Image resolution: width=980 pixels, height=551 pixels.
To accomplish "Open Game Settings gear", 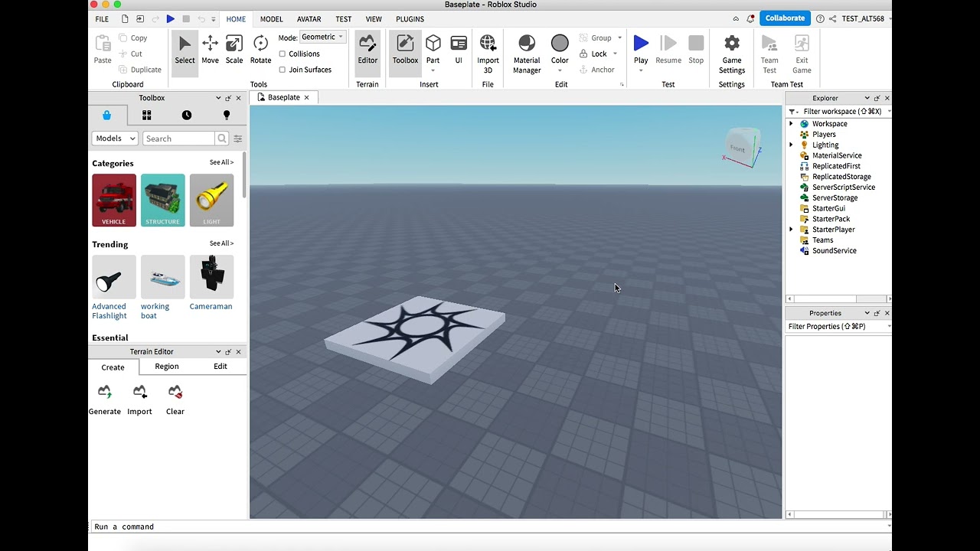I will point(732,54).
